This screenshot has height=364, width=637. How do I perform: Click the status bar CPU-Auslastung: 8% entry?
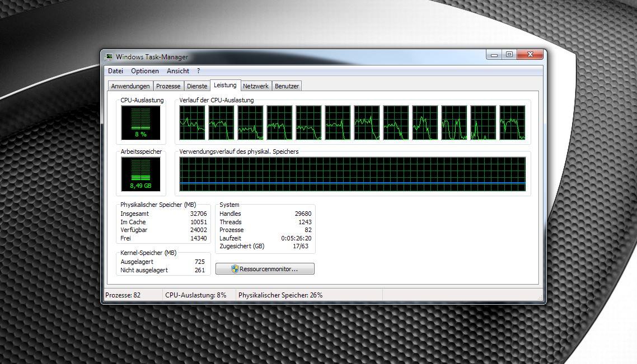(196, 295)
